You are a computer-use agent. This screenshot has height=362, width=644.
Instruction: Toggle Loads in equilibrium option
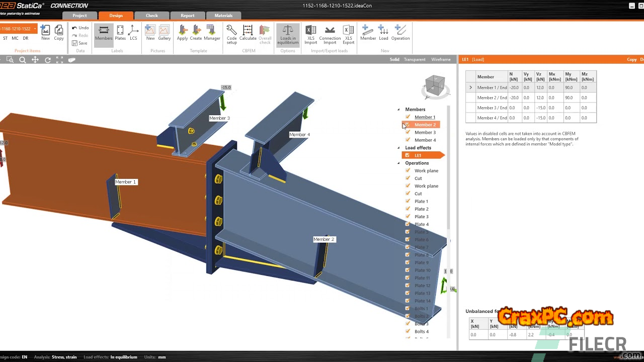pos(288,34)
